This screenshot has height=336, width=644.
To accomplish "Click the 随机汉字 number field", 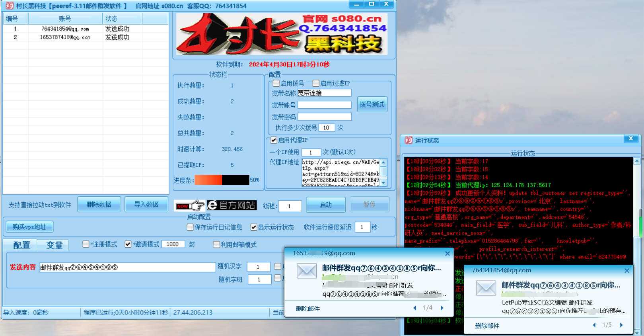I will [x=259, y=267].
